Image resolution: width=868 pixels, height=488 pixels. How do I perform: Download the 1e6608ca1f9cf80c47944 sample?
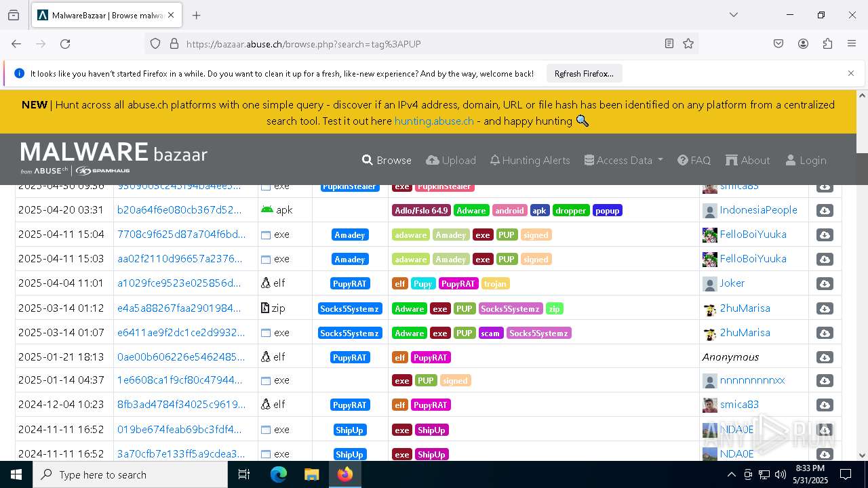point(825,381)
